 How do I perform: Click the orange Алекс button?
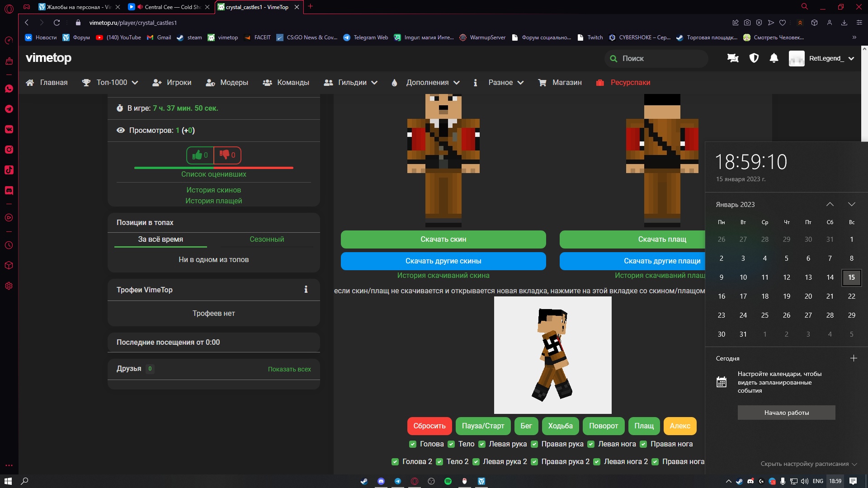click(x=679, y=426)
